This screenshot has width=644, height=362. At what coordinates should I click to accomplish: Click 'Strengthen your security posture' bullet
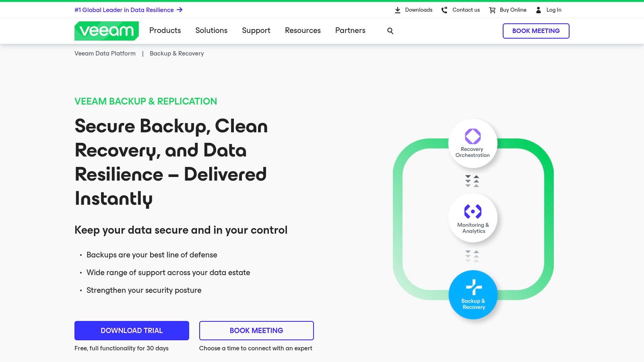pyautogui.click(x=144, y=290)
